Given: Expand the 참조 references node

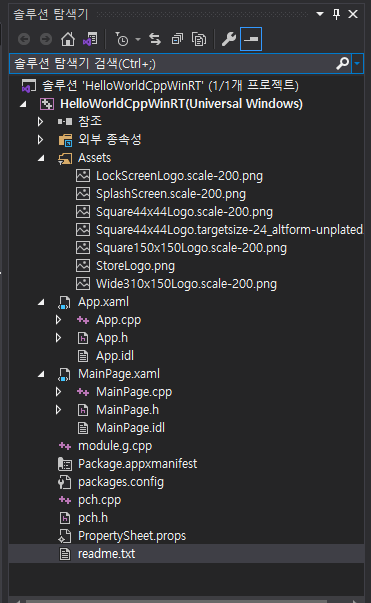Looking at the screenshot, I should point(40,122).
